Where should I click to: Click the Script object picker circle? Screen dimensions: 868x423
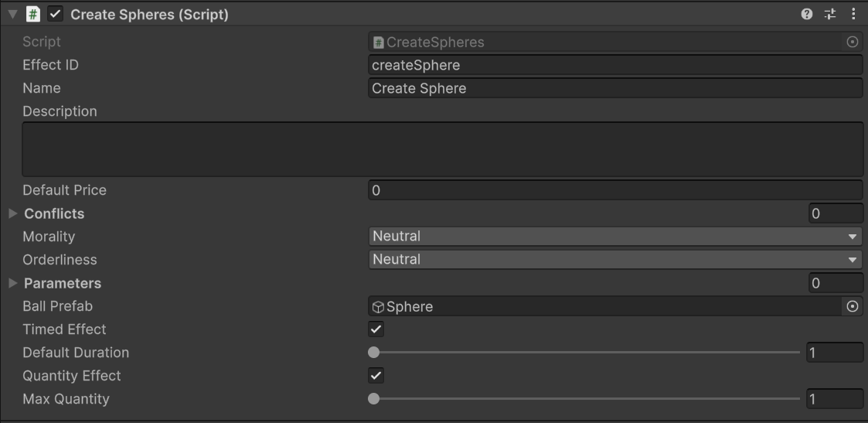point(853,42)
